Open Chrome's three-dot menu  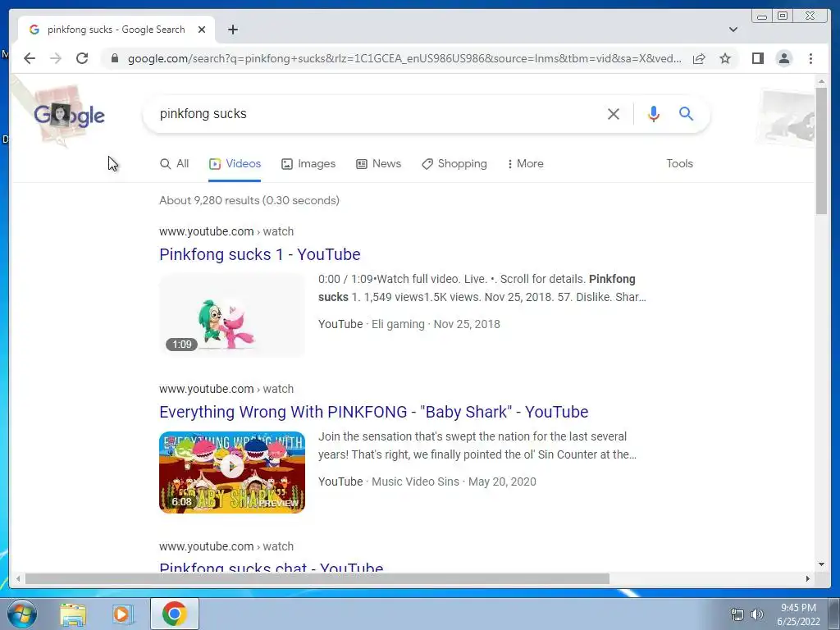pos(810,58)
